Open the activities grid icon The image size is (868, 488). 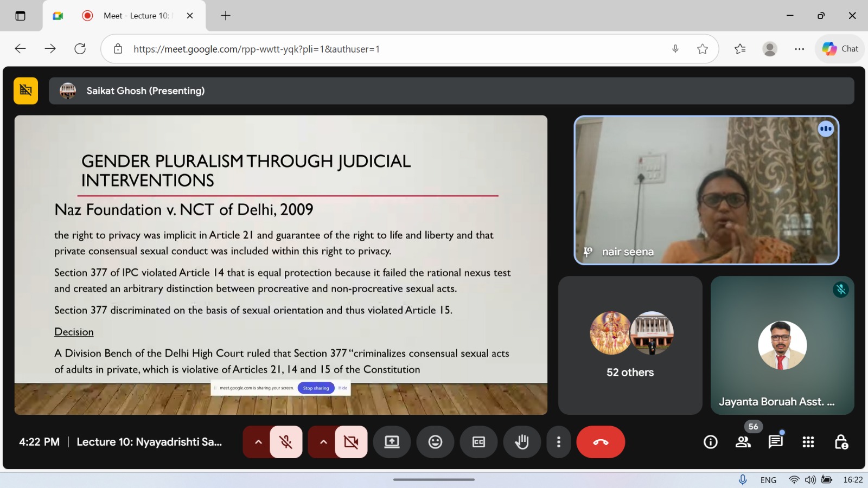808,442
